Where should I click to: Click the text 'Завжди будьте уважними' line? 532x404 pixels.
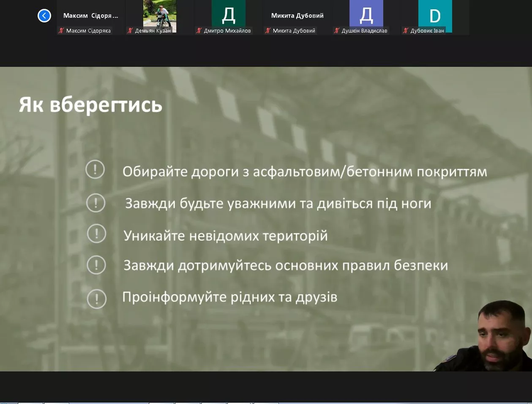[278, 203]
